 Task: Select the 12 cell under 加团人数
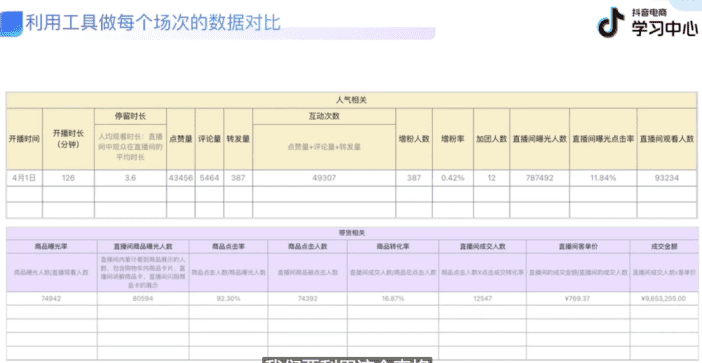492,178
